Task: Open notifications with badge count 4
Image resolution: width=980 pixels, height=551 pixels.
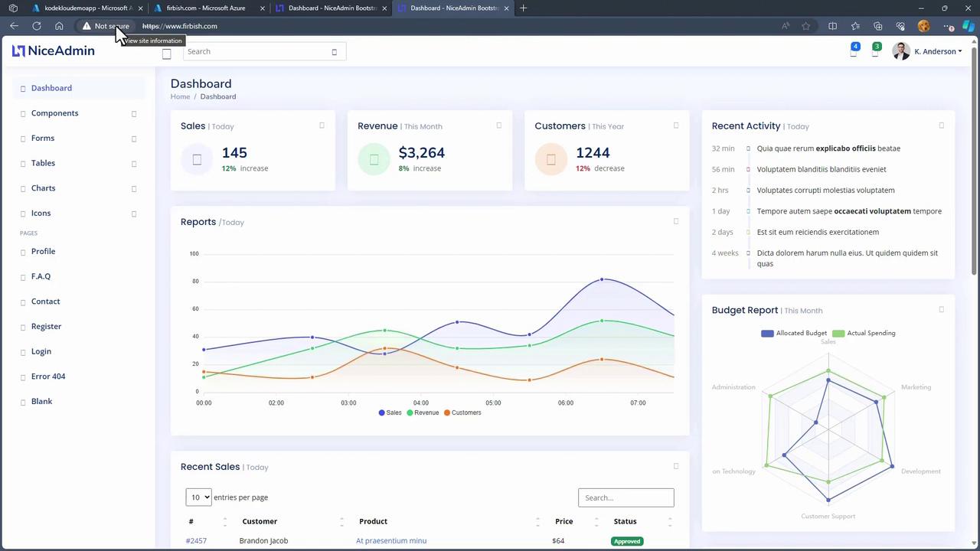Action: (854, 52)
